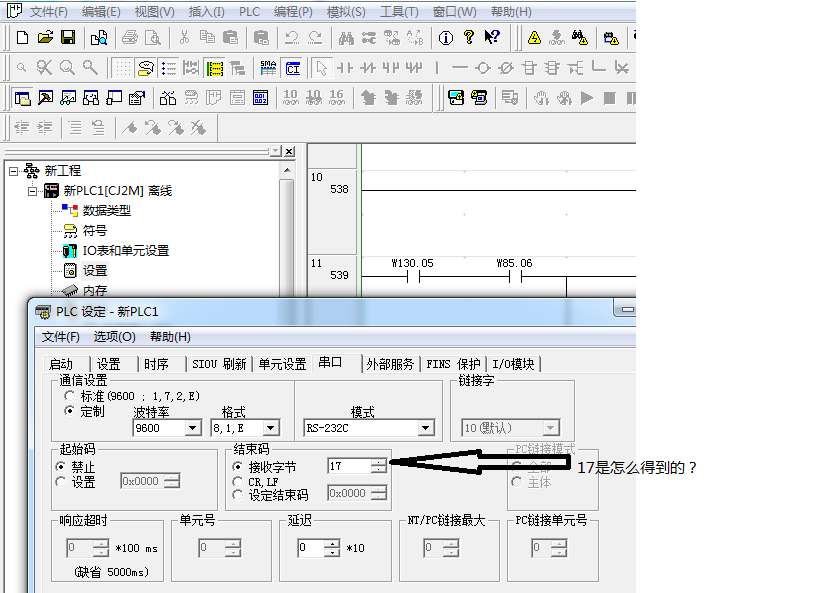This screenshot has height=593, width=819.
Task: Open the 模式 RS-232C mode dropdown
Action: (426, 428)
